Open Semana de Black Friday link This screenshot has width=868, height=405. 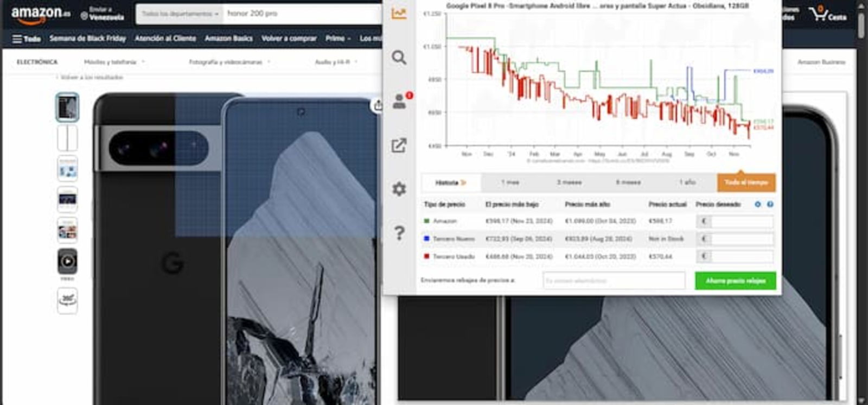[x=87, y=39]
